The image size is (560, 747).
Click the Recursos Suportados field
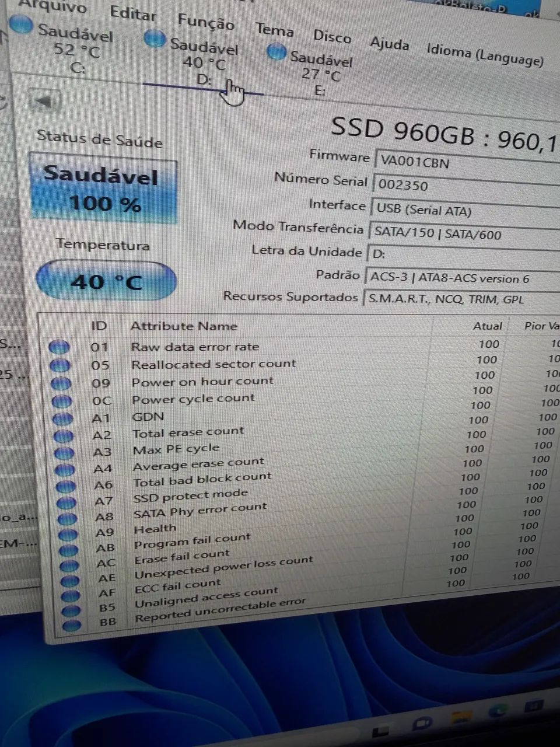tap(460, 299)
